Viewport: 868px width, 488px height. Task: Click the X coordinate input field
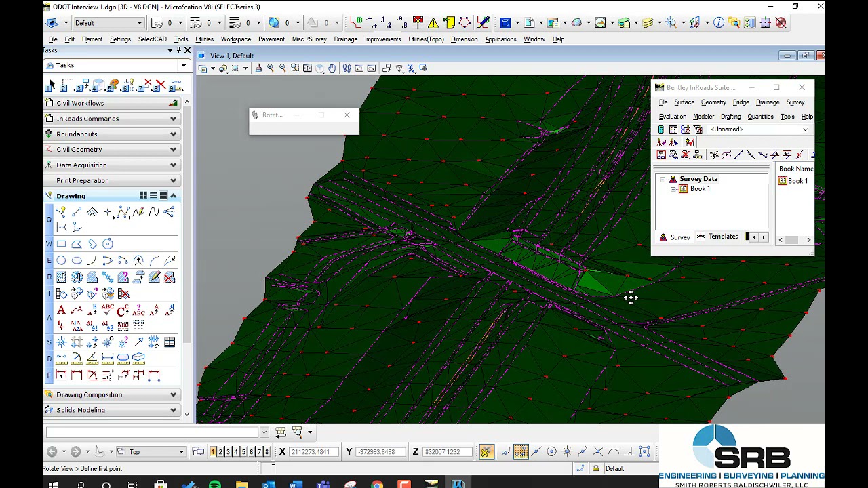coord(313,452)
